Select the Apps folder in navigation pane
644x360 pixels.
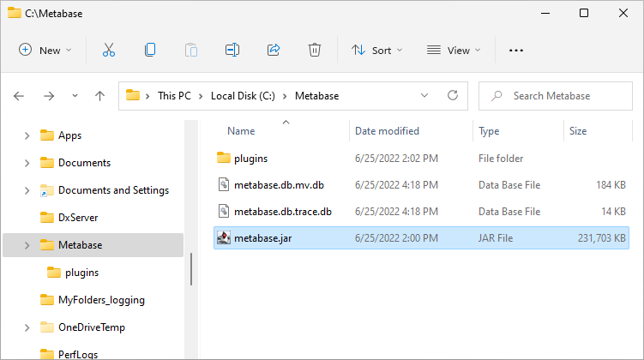(x=69, y=135)
